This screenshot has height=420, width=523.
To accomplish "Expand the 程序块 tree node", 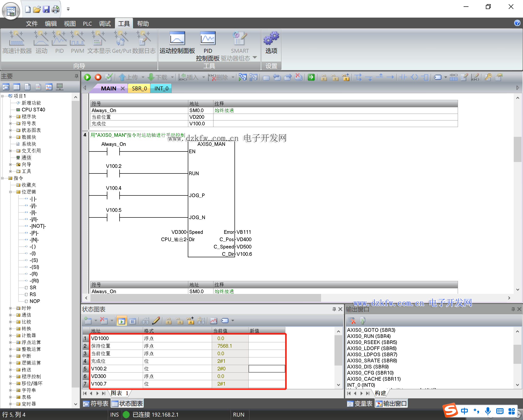I will click(x=10, y=117).
